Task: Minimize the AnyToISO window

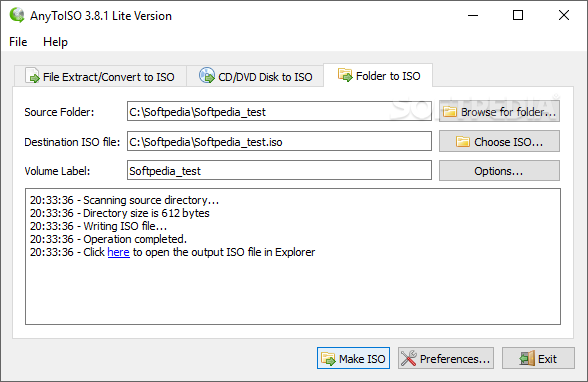Action: [473, 15]
